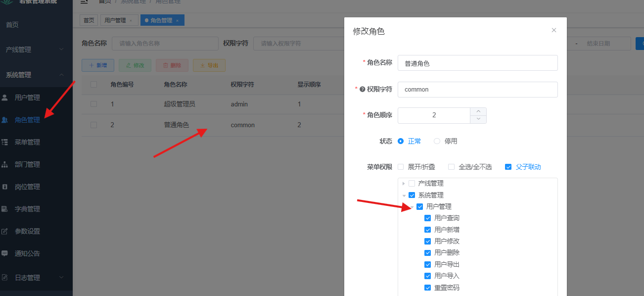Uncheck the 用户导入 permission checkbox

(x=427, y=276)
